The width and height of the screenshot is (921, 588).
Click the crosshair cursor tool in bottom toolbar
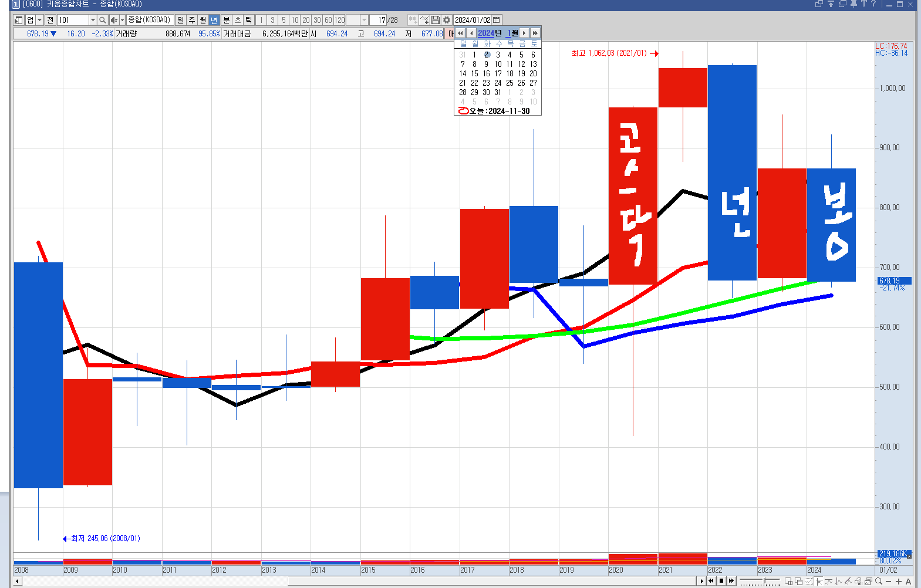pos(819,582)
